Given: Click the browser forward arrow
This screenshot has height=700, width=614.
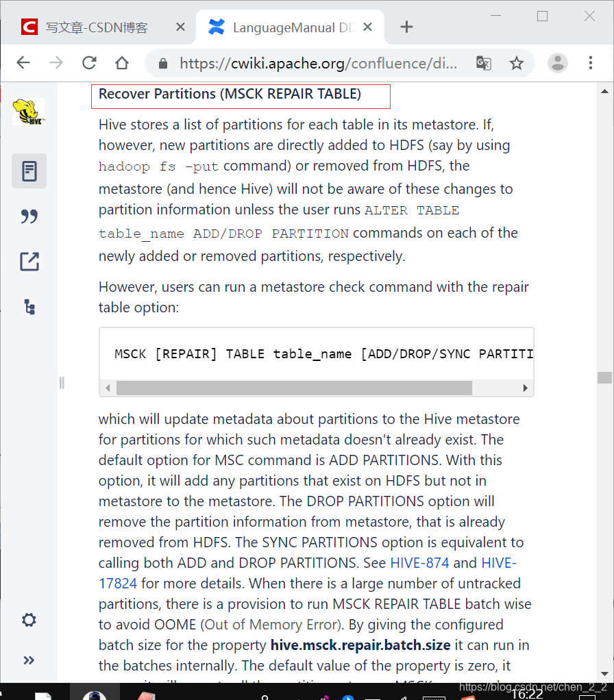Looking at the screenshot, I should tap(56, 62).
